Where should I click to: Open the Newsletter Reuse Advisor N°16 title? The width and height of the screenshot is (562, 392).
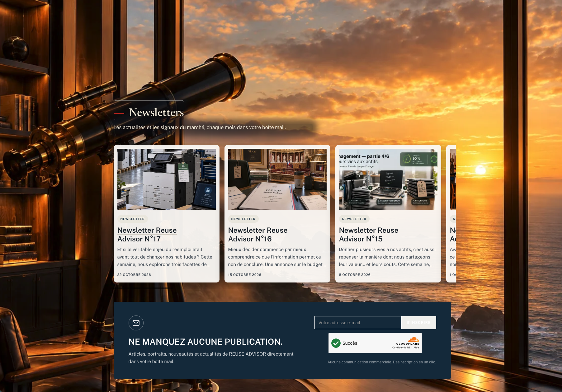click(x=258, y=235)
